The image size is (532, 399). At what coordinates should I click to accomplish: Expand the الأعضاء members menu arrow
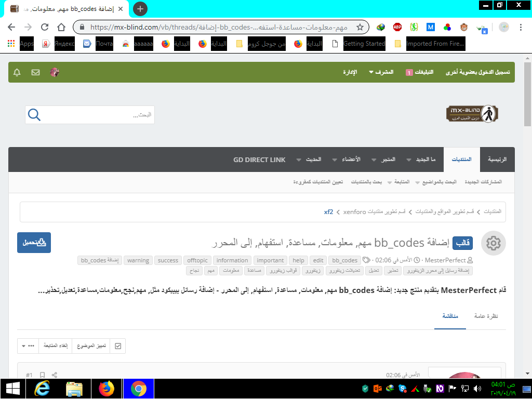click(x=335, y=159)
